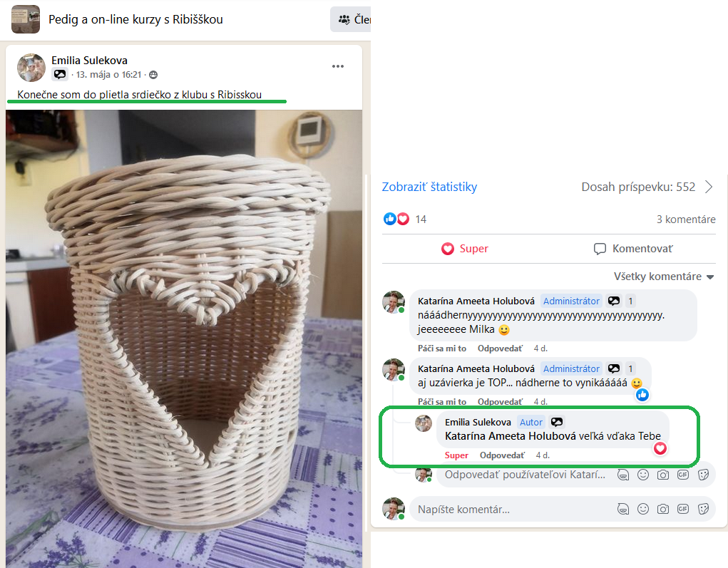The height and width of the screenshot is (568, 728).
Task: Open the wicker heart basket photo
Action: coord(183,335)
